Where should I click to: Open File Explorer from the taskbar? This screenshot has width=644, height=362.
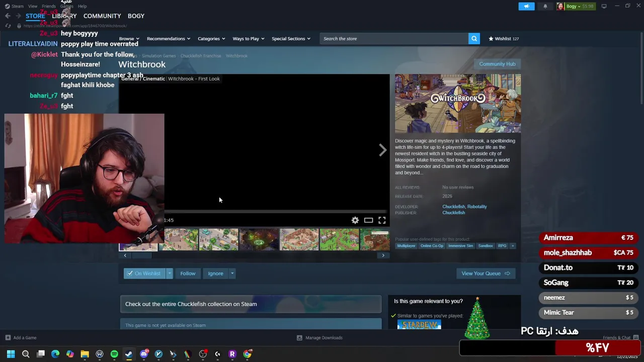85,354
